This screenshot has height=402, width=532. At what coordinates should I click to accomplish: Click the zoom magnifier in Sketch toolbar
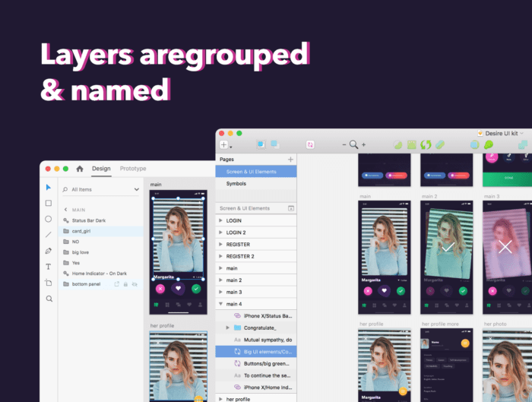tap(354, 145)
